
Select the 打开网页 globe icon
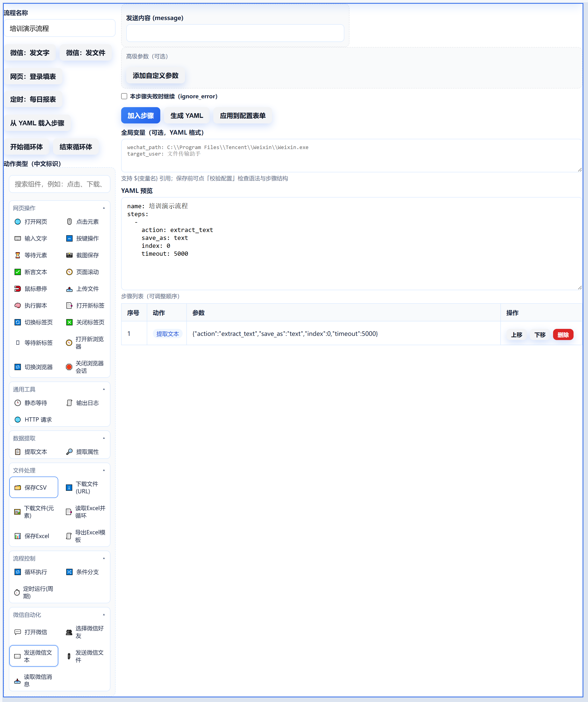(18, 222)
